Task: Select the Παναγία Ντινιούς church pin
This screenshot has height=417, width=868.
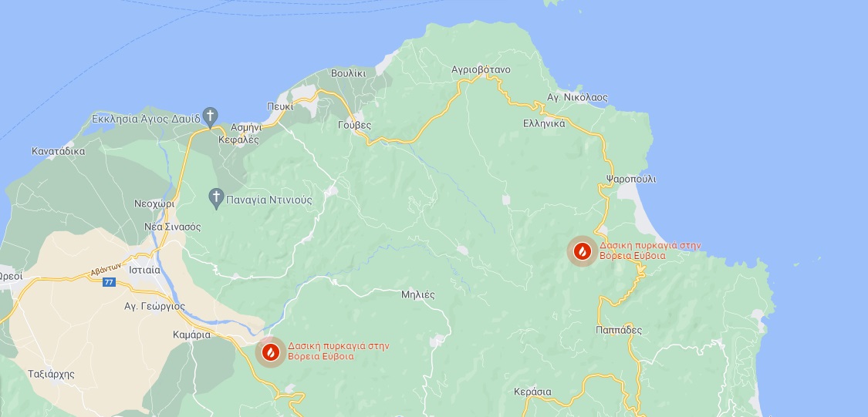Action: [216, 199]
